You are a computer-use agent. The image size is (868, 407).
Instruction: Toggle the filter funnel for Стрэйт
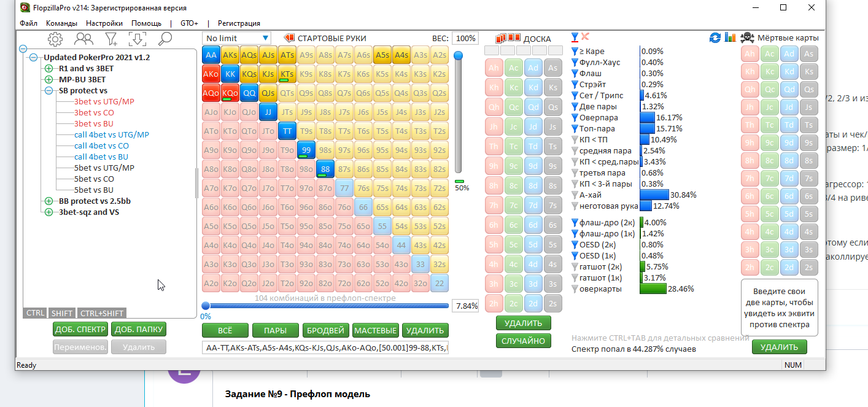[575, 85]
